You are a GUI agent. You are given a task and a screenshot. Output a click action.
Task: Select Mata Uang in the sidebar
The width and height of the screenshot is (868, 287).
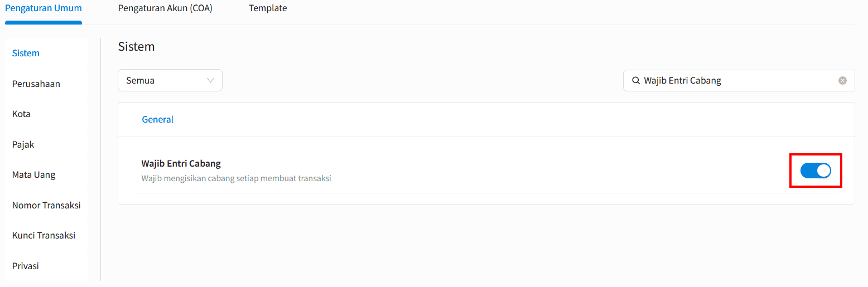pos(34,174)
